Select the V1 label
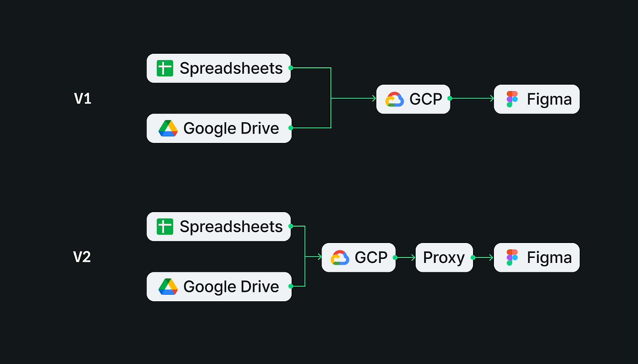 83,99
